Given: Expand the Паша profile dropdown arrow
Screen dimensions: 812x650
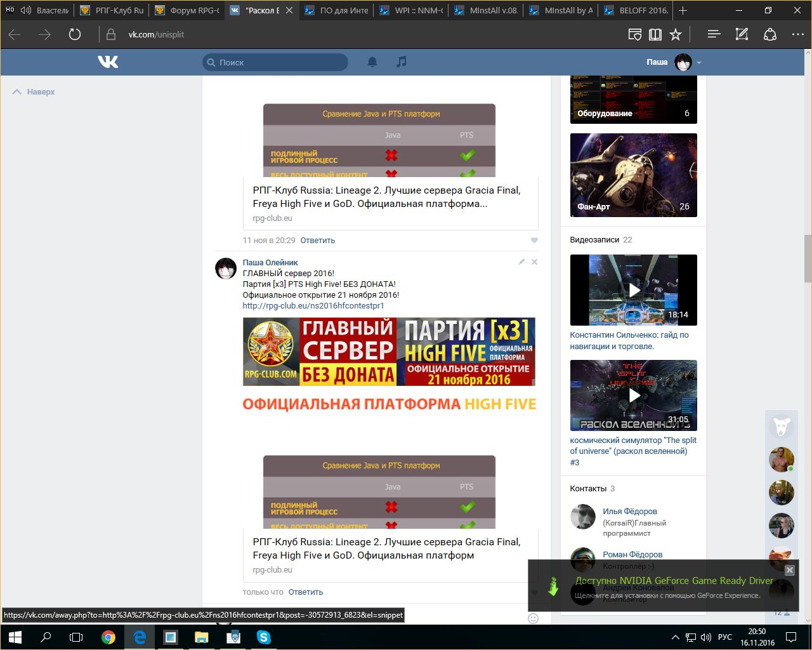Looking at the screenshot, I should point(699,63).
